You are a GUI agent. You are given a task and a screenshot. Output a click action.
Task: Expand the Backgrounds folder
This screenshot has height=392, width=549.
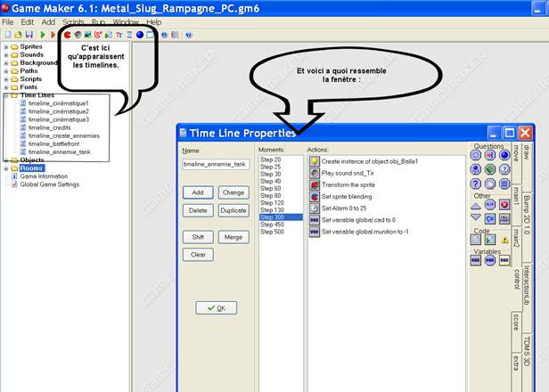6,63
